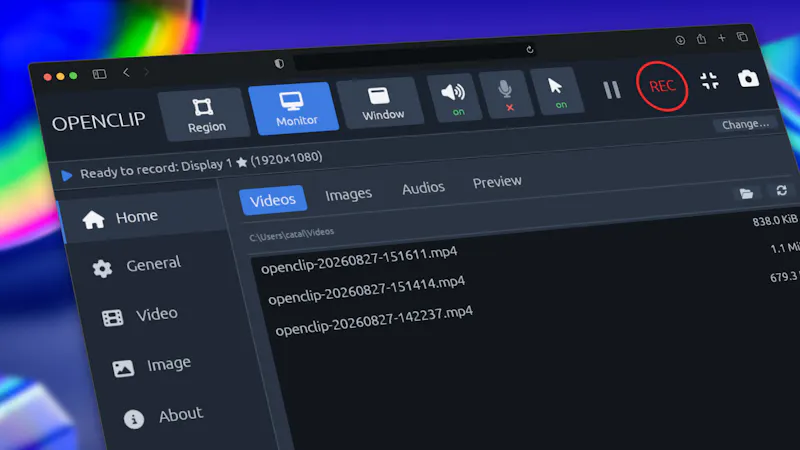Start recording with the REC button

tap(662, 86)
